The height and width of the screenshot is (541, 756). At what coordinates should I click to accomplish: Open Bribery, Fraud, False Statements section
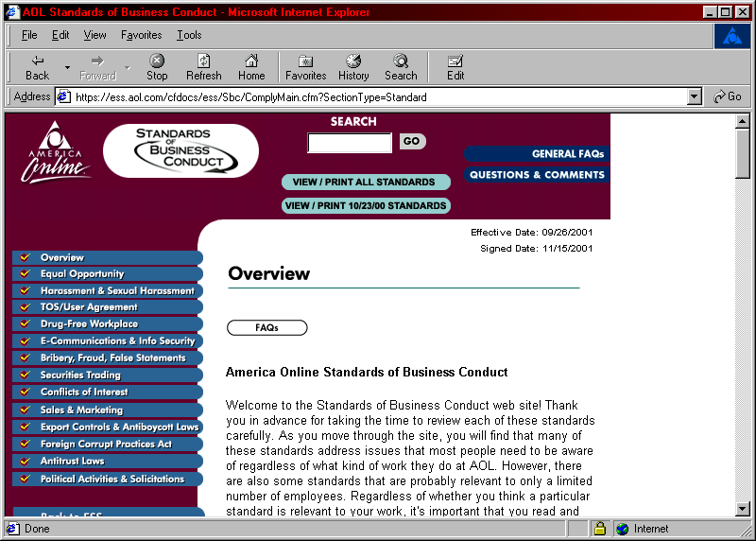coord(107,358)
